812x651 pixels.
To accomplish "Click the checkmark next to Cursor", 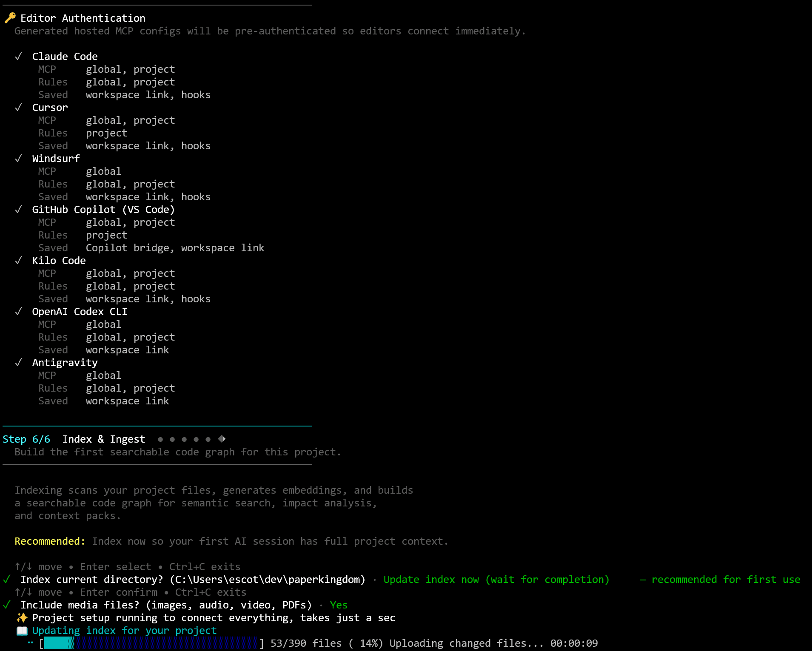I will (18, 107).
